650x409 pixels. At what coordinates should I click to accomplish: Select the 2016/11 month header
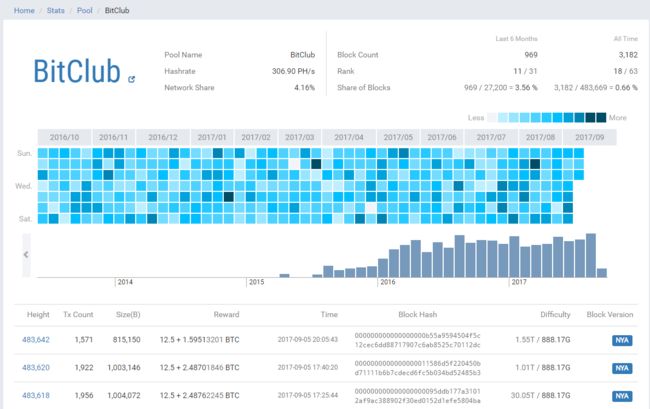(x=114, y=137)
